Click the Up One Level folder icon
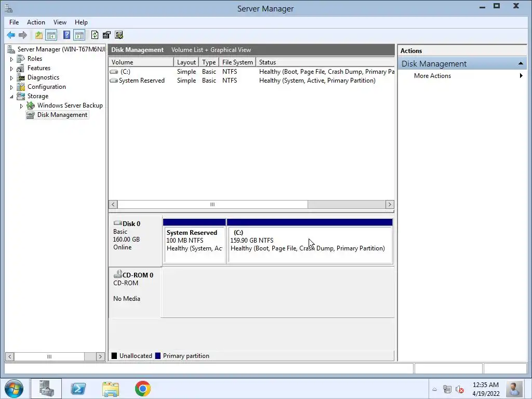The image size is (532, 399). point(38,35)
